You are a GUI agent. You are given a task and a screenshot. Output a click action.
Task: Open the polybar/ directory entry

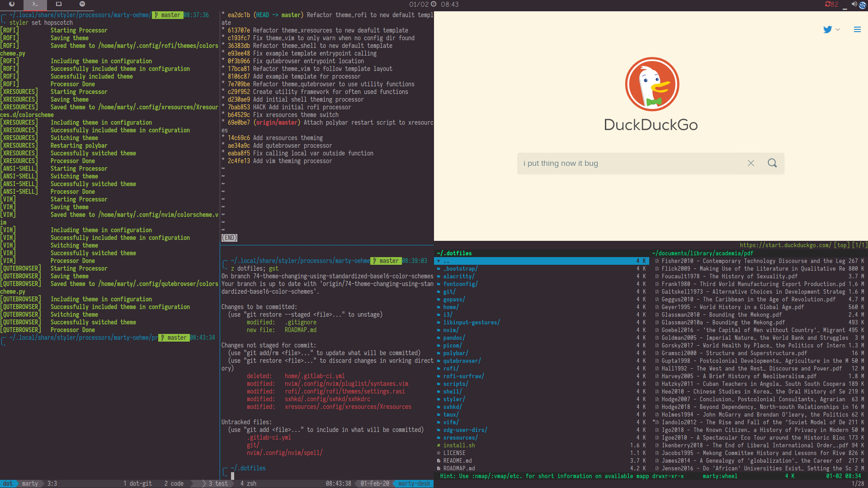coord(455,353)
